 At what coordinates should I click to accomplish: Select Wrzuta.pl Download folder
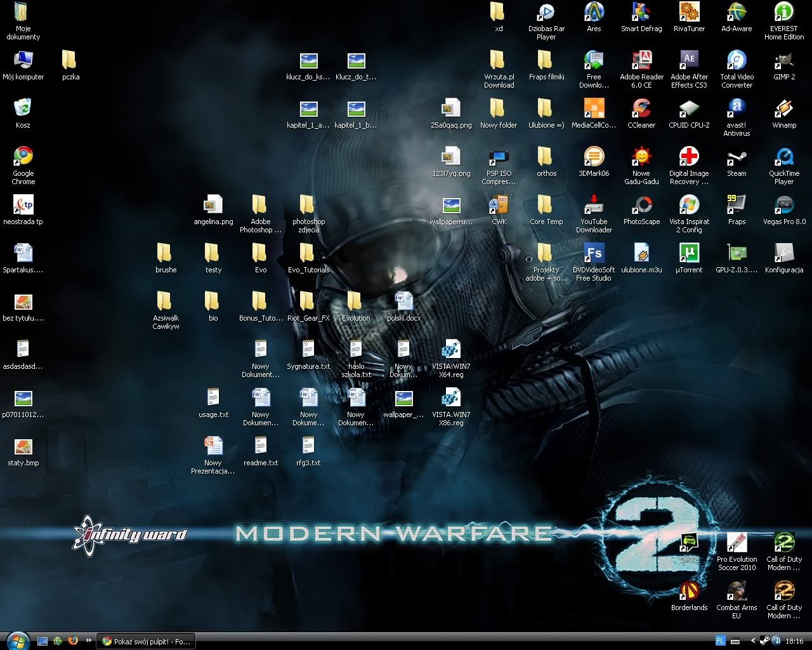pos(499,69)
